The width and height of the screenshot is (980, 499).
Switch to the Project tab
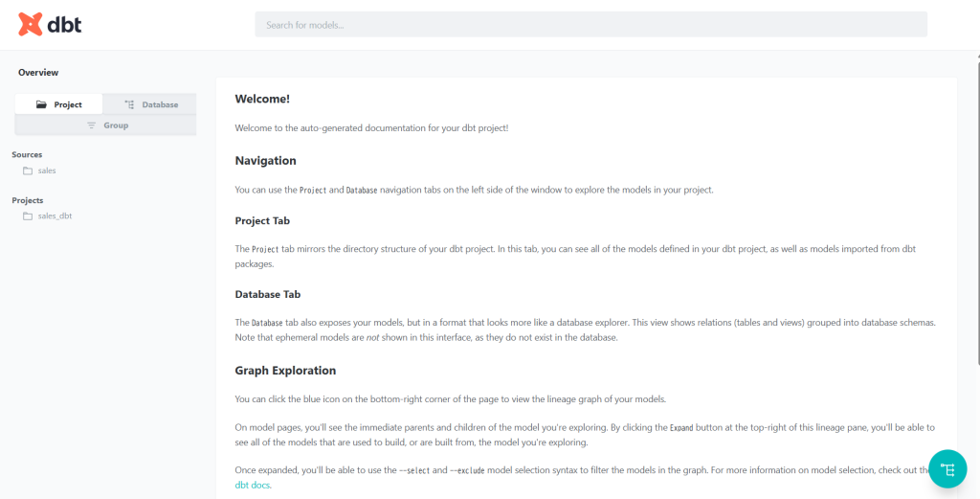point(58,104)
